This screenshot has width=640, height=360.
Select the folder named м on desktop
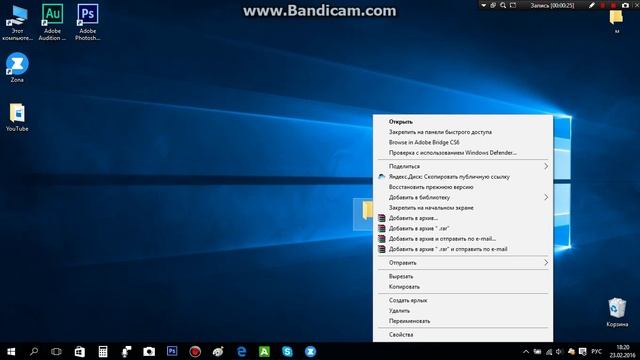(616, 21)
